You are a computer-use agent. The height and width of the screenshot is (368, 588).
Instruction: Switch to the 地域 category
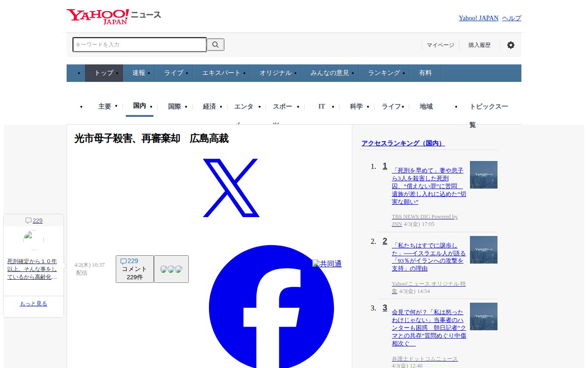tap(426, 106)
